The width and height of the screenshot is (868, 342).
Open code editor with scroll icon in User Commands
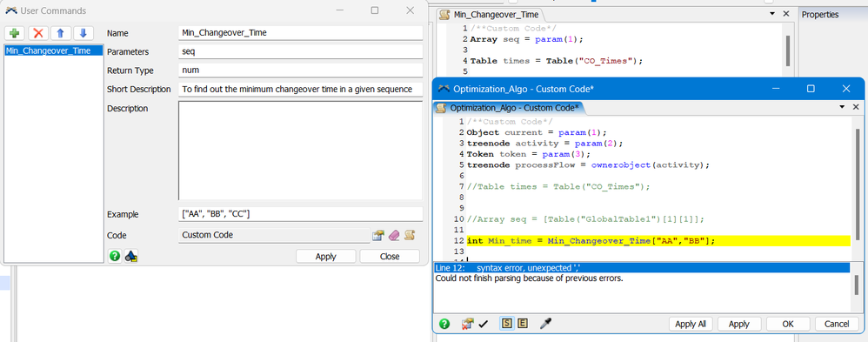[409, 236]
